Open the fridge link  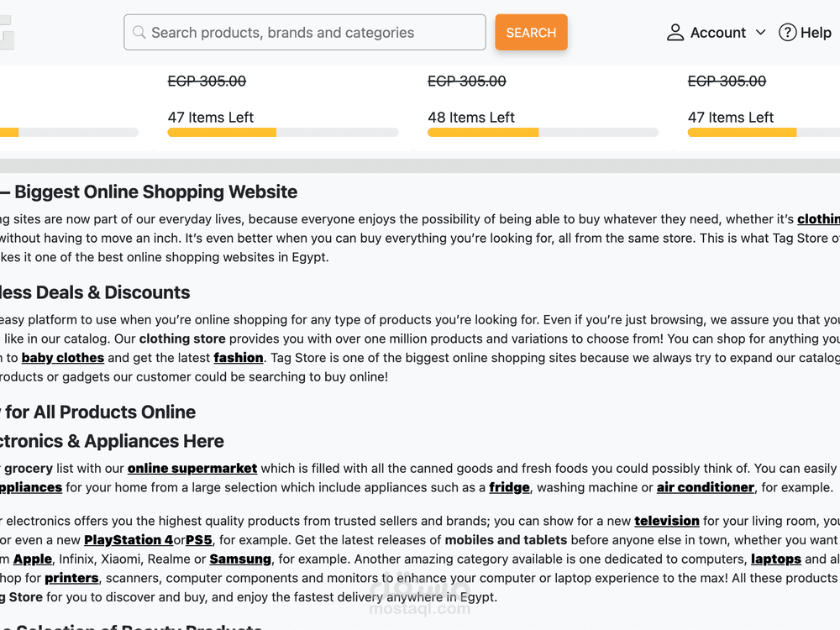point(510,487)
